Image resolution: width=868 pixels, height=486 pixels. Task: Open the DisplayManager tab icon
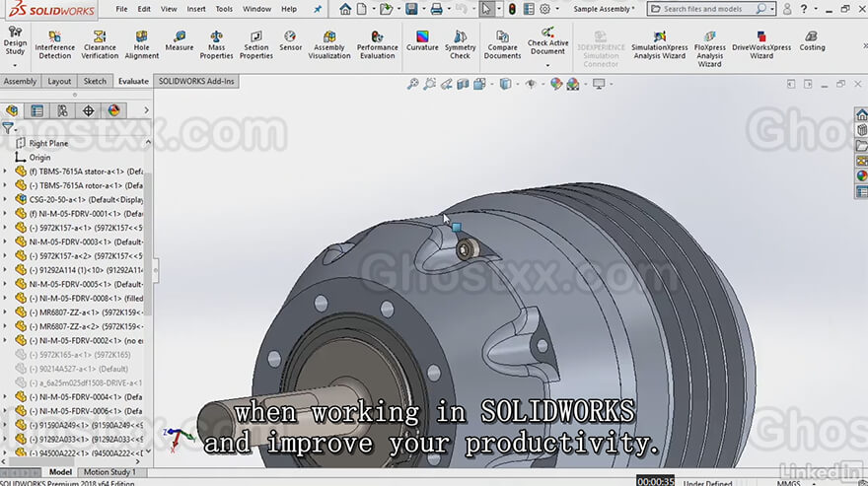[113, 110]
